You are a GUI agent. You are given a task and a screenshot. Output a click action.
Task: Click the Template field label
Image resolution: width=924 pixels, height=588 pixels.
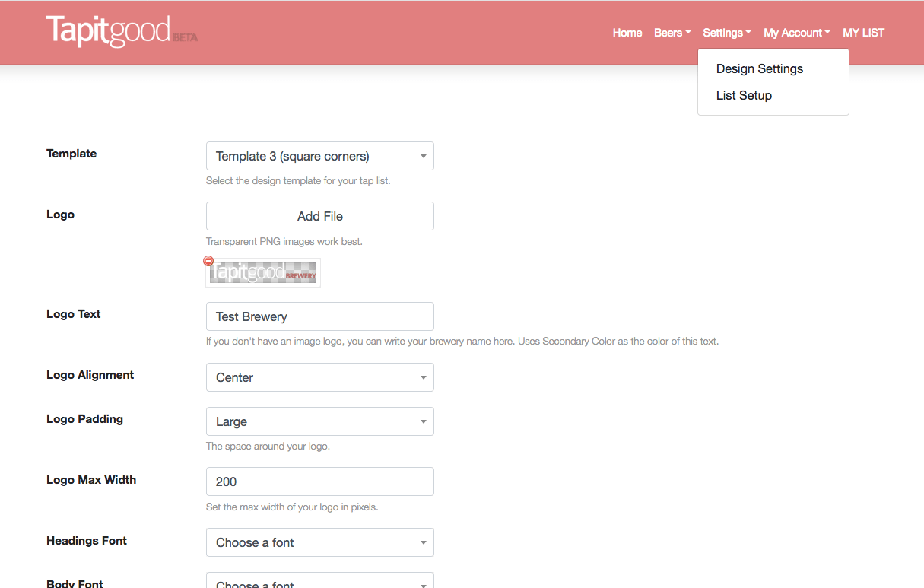71,154
